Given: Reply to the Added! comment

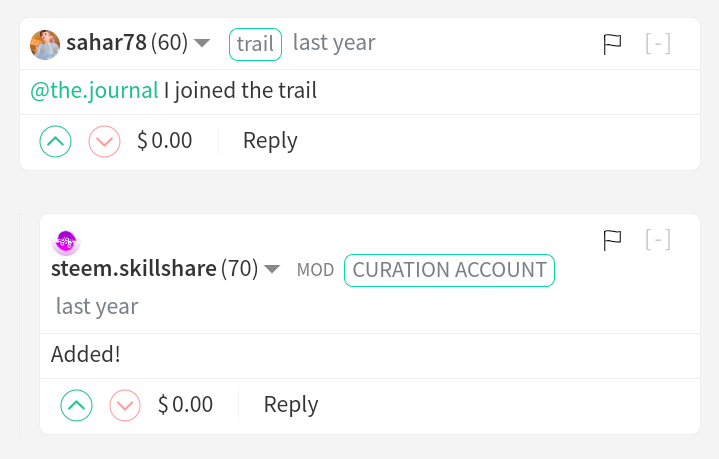Looking at the screenshot, I should [291, 405].
